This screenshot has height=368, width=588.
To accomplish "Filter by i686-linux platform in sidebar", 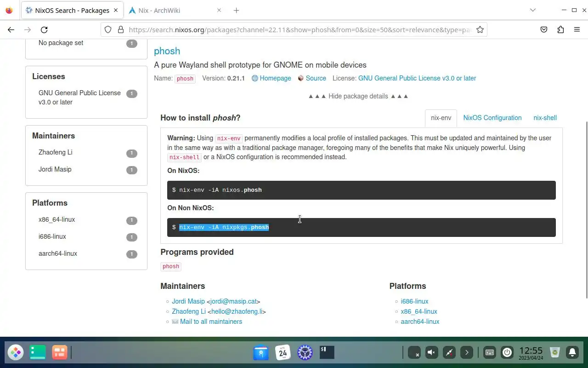I will pos(86,237).
